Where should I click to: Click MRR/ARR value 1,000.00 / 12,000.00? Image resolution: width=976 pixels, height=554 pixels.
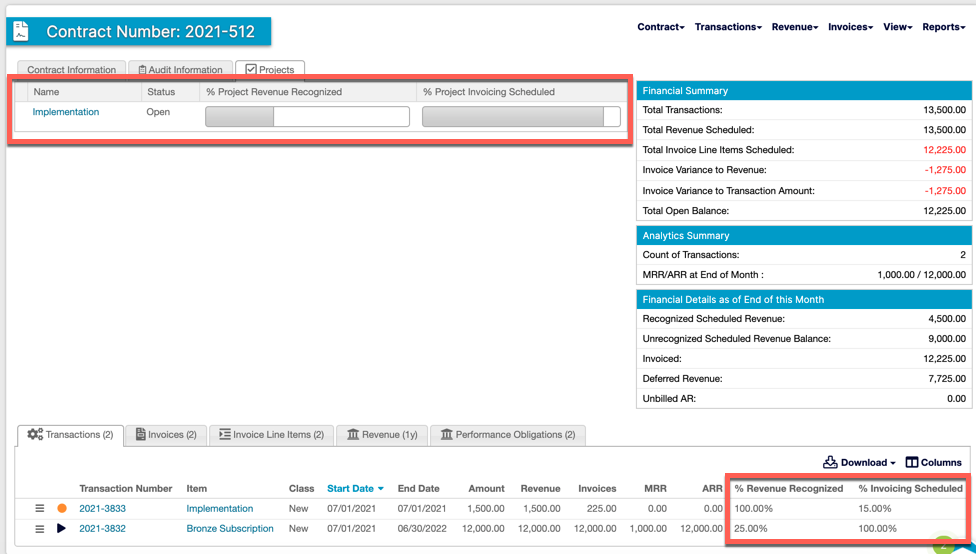coord(922,275)
